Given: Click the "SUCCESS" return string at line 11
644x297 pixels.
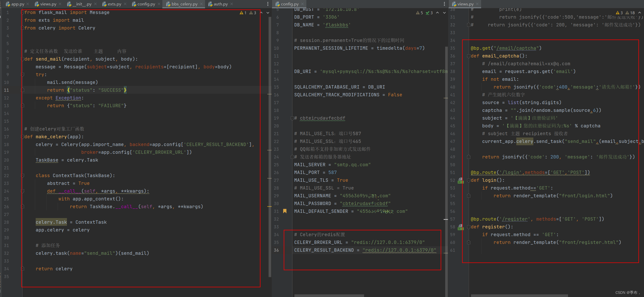Looking at the screenshot, I should point(111,90).
